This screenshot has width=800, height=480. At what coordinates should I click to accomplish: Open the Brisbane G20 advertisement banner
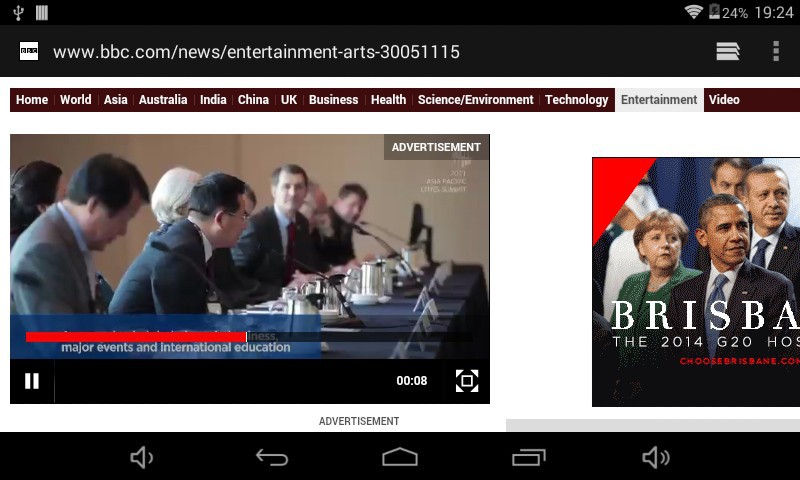[x=696, y=282]
